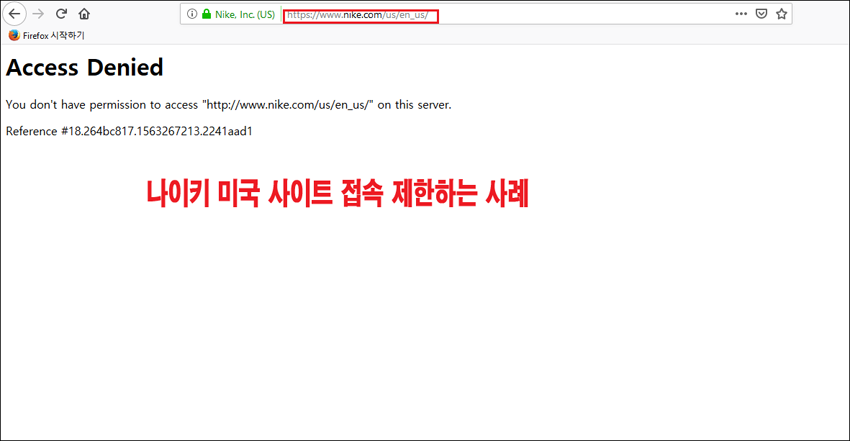Click the Reference #18.264bc817 text line
850x441 pixels.
coord(129,131)
